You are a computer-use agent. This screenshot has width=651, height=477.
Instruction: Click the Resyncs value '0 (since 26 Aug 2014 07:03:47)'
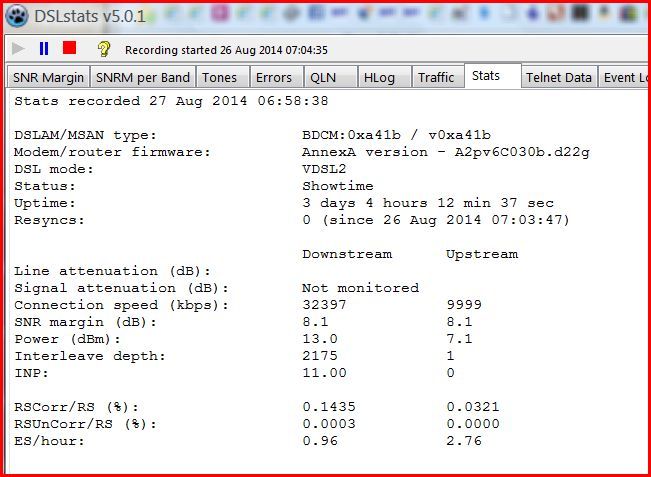tap(436, 220)
